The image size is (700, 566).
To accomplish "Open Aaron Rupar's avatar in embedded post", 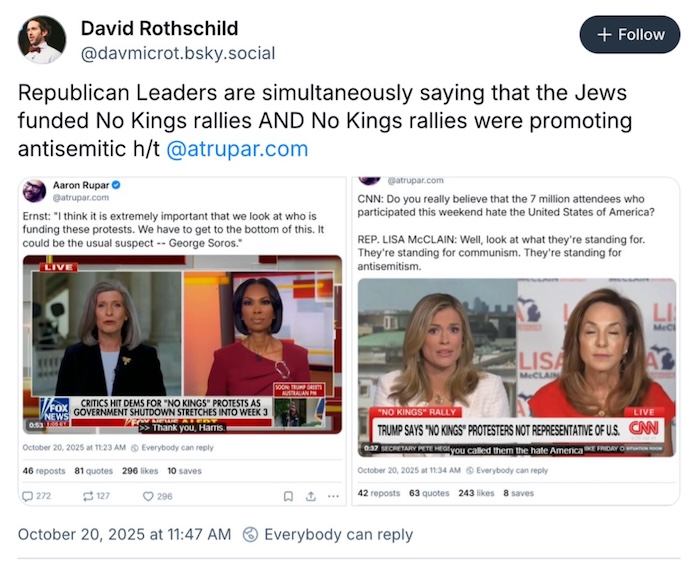I will 34,191.
